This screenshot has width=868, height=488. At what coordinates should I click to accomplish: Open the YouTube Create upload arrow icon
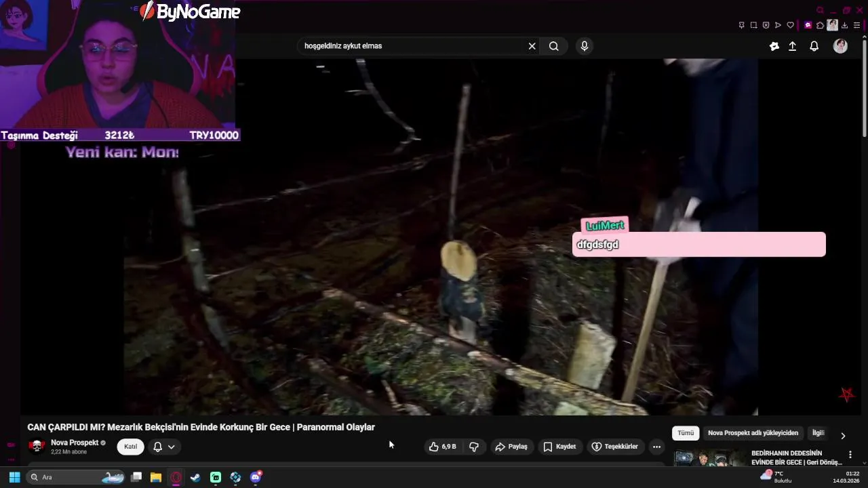[x=792, y=46]
